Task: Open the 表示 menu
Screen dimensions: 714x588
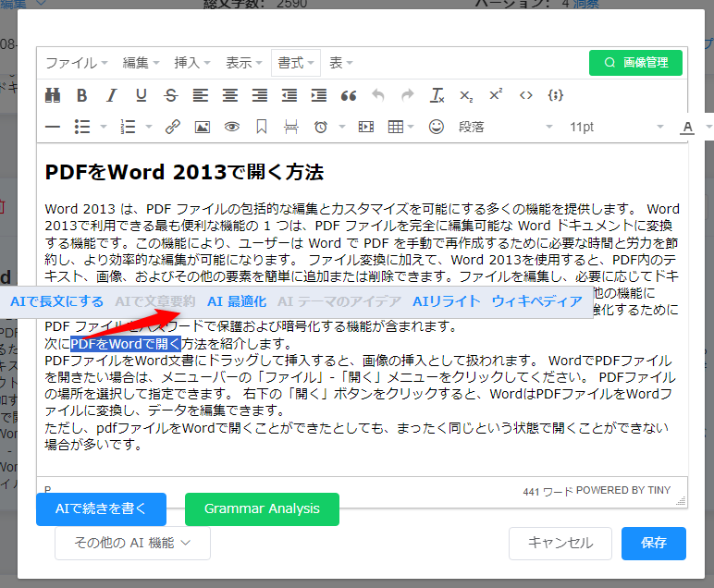Action: [244, 63]
